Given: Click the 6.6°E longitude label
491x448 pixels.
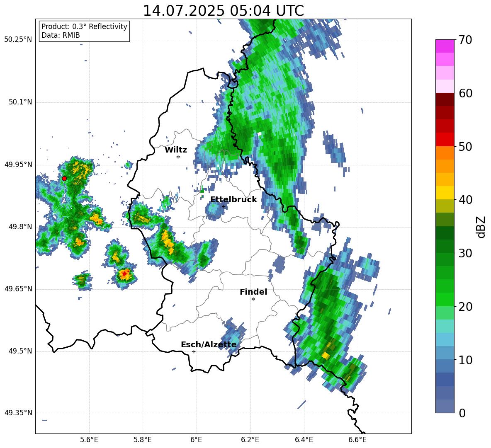Looking at the screenshot, I should pos(357,440).
